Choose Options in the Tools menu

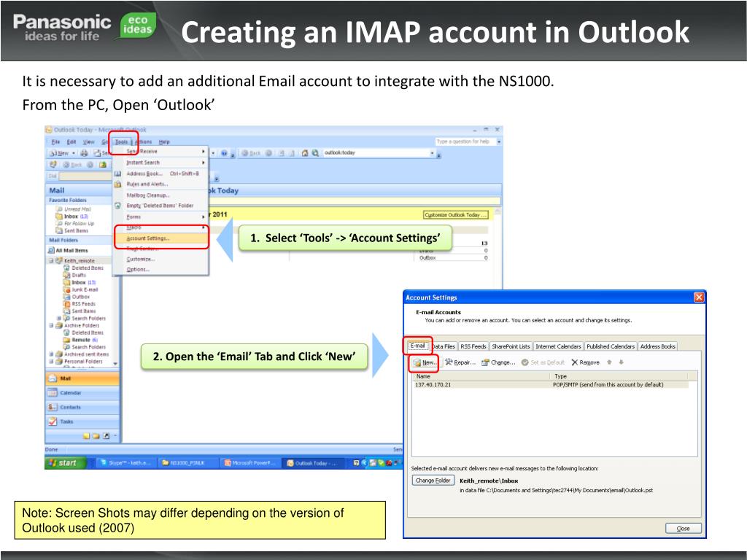[x=160, y=270]
